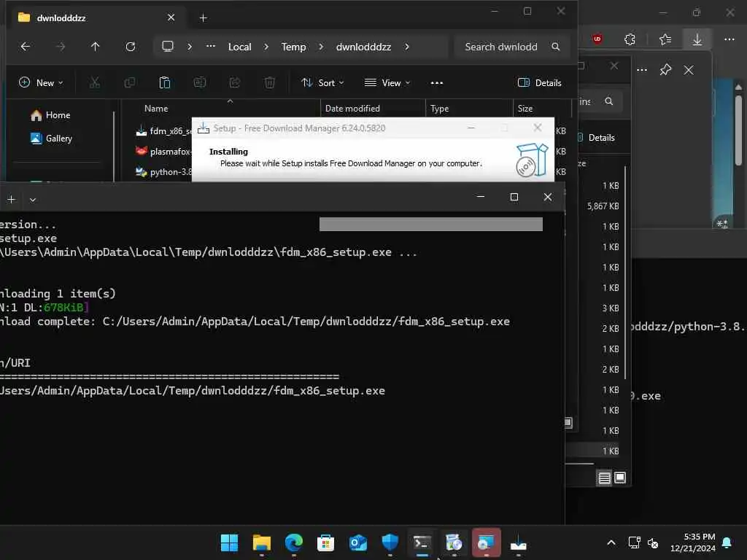Close the dwnlodddzz Explorer tab

pos(171,17)
